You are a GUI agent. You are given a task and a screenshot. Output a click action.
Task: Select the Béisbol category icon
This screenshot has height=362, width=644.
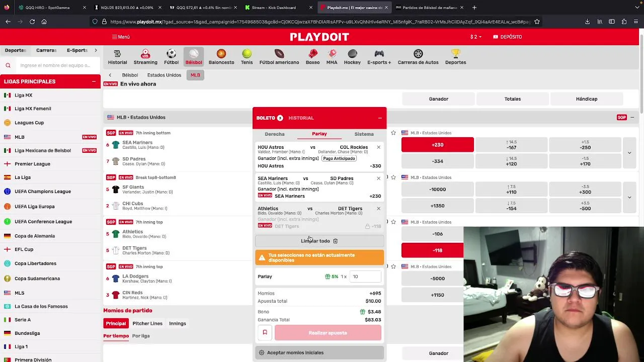[x=194, y=54]
